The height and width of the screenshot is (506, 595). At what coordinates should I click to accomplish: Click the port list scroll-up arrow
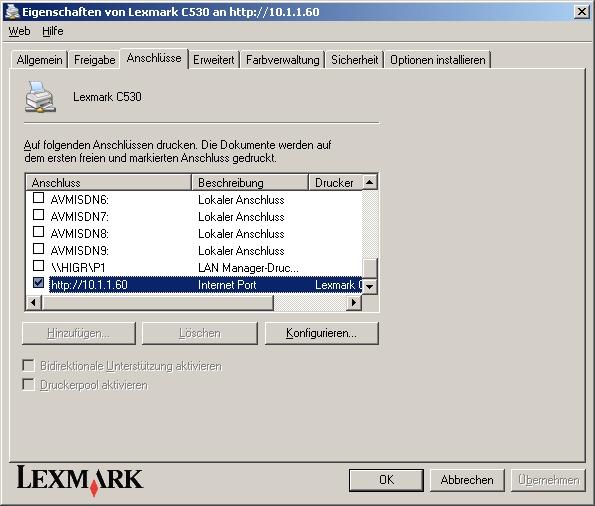point(370,183)
